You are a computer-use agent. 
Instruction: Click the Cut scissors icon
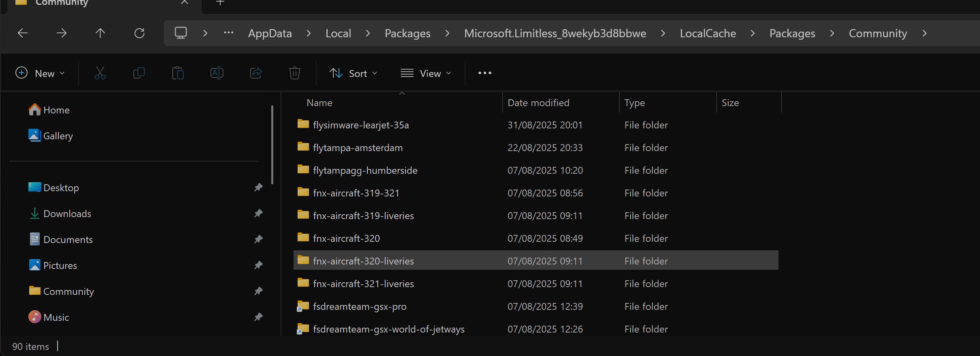(x=100, y=73)
